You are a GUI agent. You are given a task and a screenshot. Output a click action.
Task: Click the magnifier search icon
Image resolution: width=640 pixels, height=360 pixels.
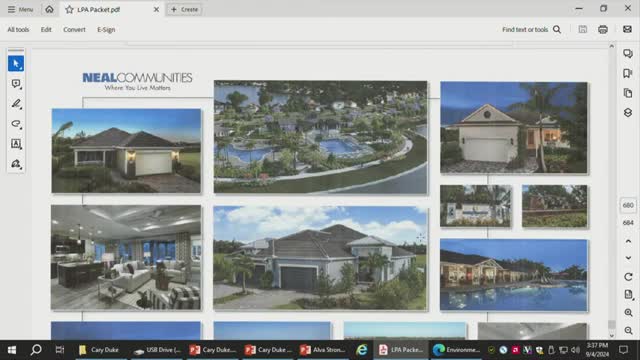pos(557,29)
